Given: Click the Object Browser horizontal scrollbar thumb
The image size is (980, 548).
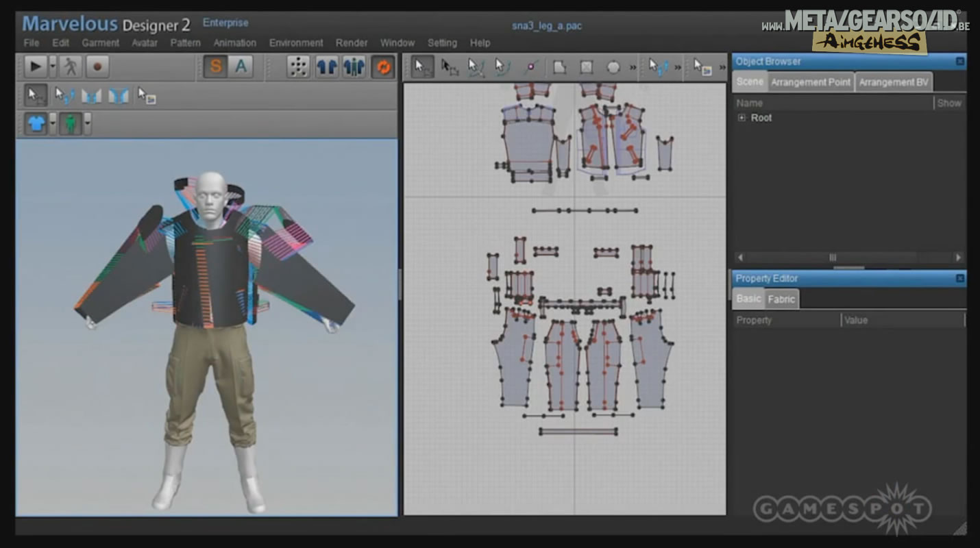Looking at the screenshot, I should click(x=833, y=258).
